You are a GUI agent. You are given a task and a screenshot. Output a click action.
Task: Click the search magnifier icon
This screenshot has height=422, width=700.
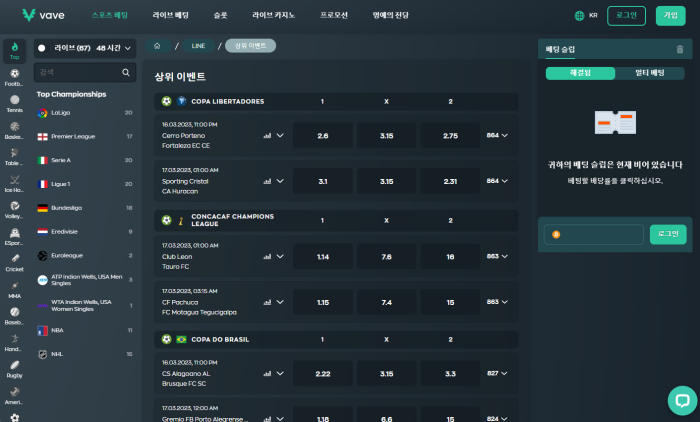coord(126,72)
